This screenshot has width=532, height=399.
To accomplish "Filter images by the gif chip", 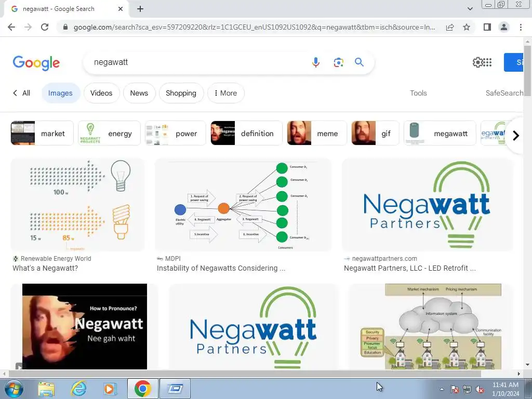I will (x=375, y=133).
